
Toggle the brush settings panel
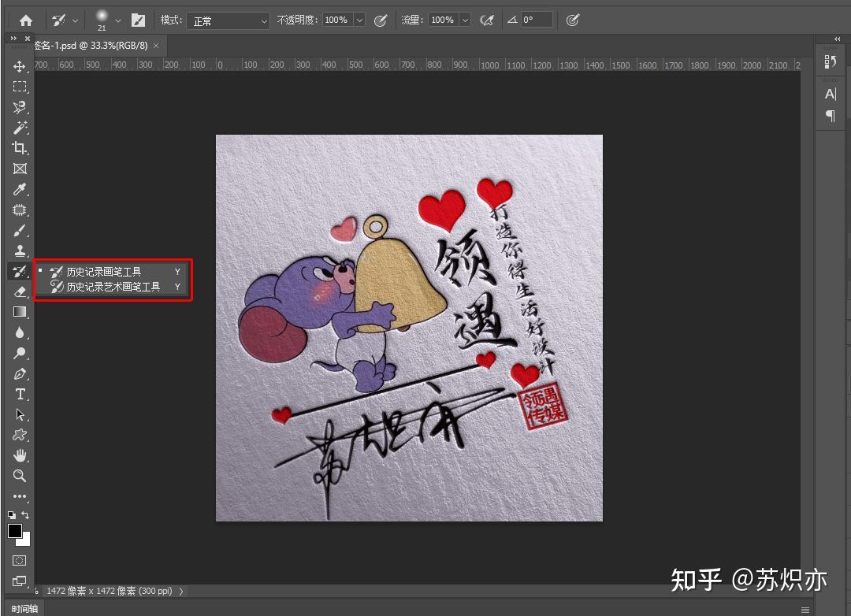(139, 20)
